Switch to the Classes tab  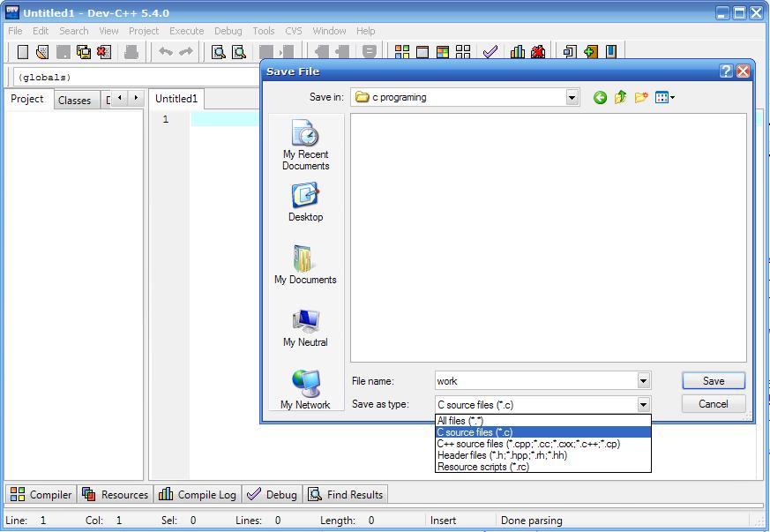pyautogui.click(x=75, y=101)
